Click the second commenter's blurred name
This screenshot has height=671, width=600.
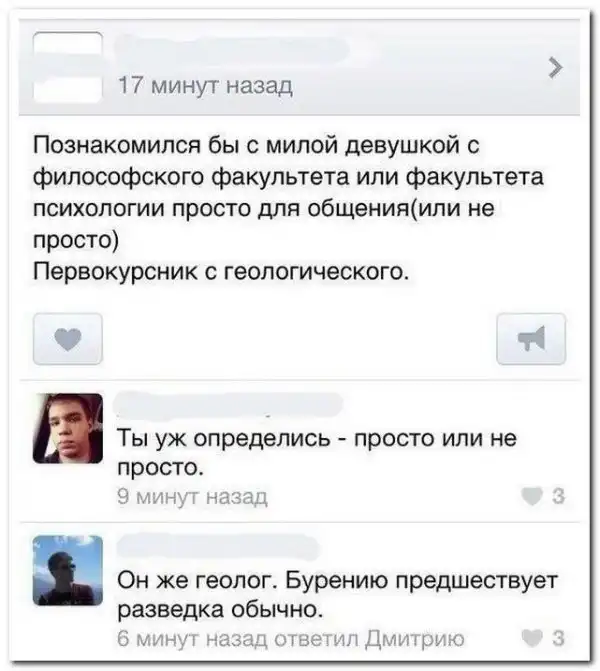pyautogui.click(x=218, y=546)
